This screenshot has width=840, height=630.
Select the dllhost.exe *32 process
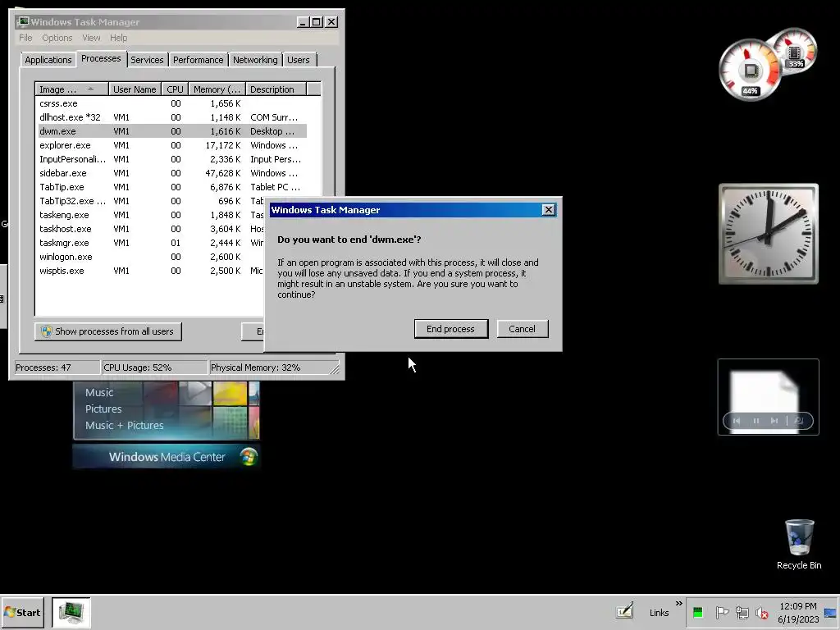[172, 117]
